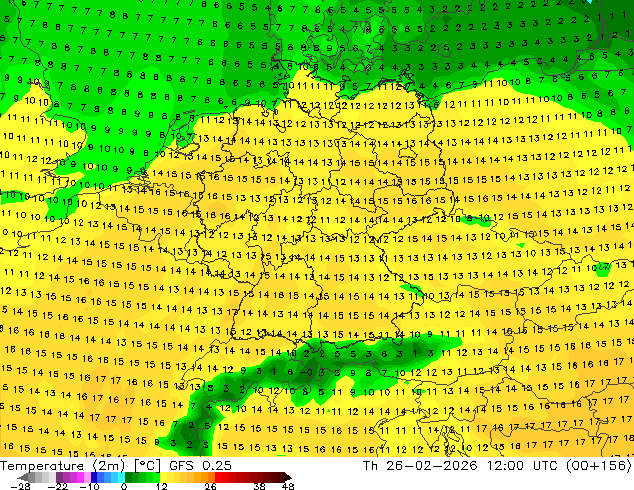The width and height of the screenshot is (634, 490).
Task: Click the bright yellow swatch in the color legend
Action: [x=163, y=477]
